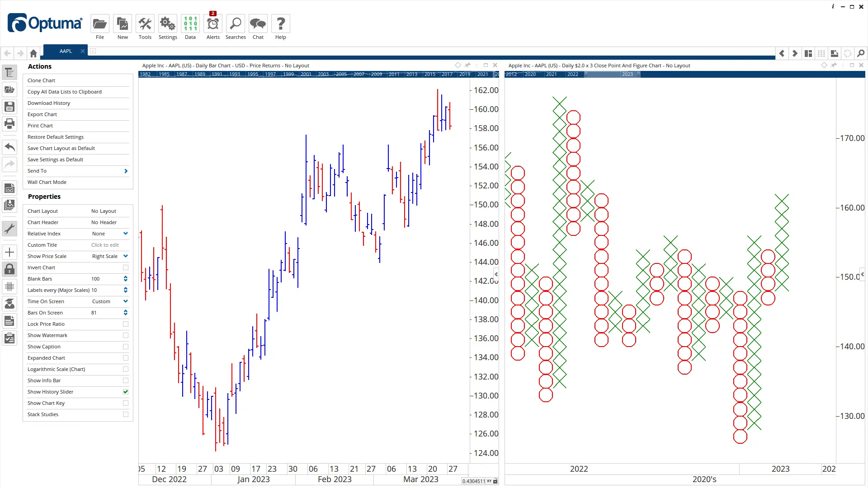Click the Save floppy disk sidebar icon
This screenshot has height=488, width=868.
click(x=9, y=107)
